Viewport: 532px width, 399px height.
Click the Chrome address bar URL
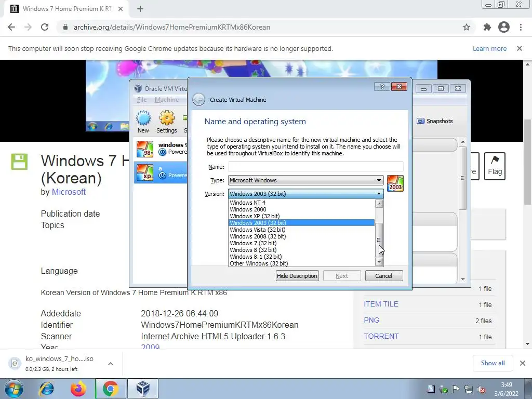pyautogui.click(x=171, y=27)
